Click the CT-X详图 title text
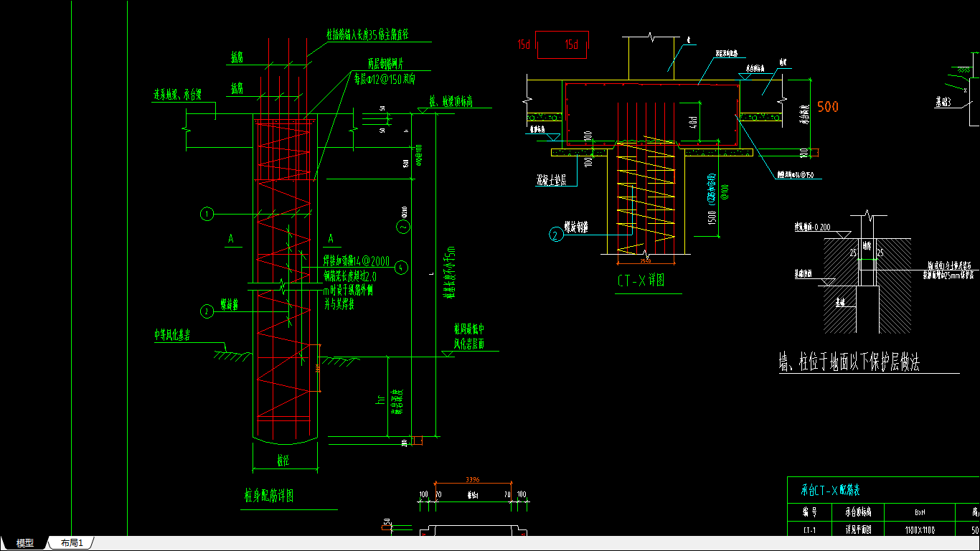 point(640,281)
